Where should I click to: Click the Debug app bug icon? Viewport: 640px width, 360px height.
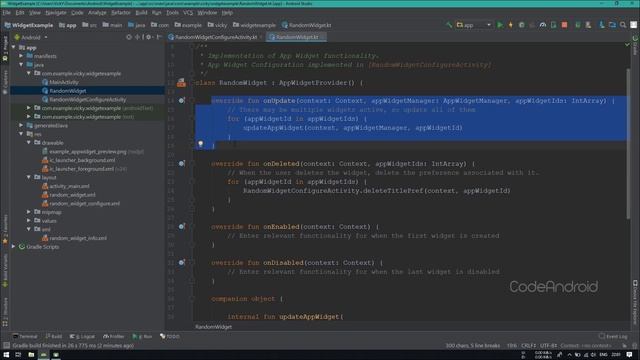[521, 25]
